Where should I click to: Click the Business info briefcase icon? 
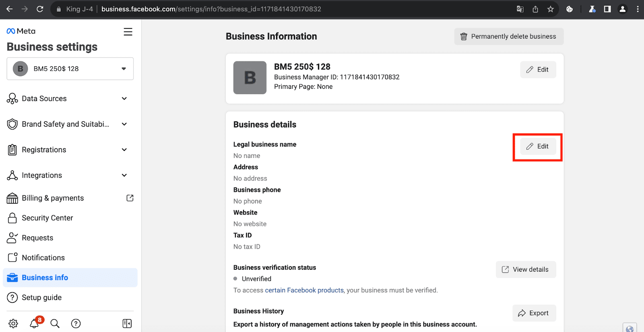coord(12,277)
